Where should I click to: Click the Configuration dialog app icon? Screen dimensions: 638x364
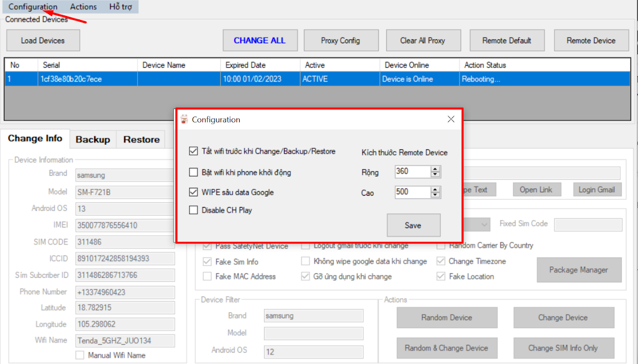184,120
